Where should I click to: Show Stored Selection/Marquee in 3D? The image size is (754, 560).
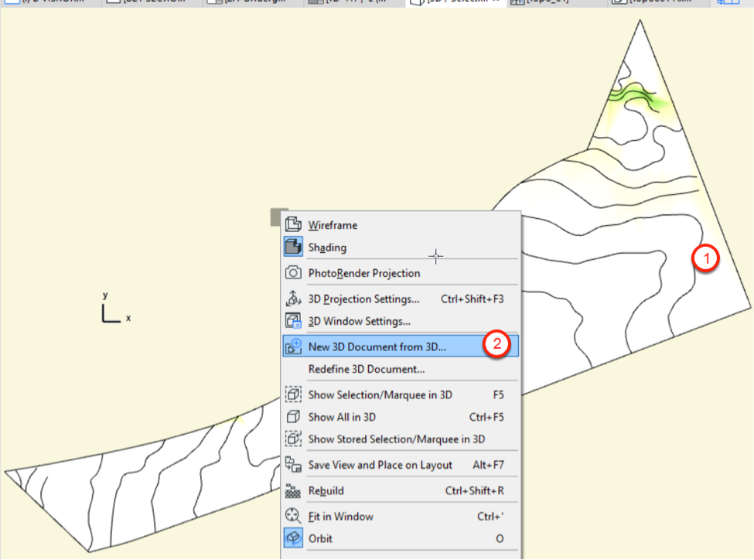[401, 439]
